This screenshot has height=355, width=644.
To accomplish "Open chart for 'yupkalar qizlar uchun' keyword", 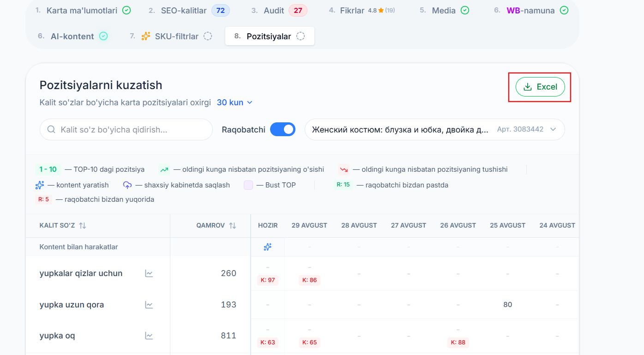I will (x=149, y=273).
